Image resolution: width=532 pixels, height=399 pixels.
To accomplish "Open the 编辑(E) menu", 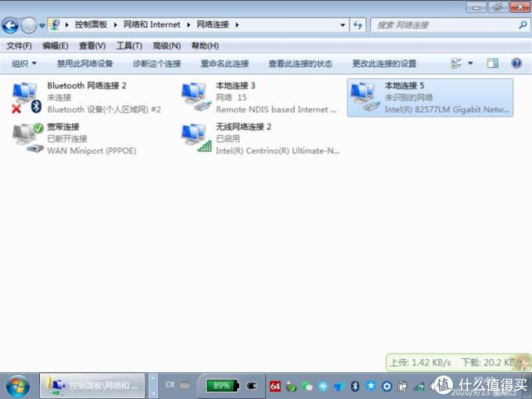I will pos(56,46).
